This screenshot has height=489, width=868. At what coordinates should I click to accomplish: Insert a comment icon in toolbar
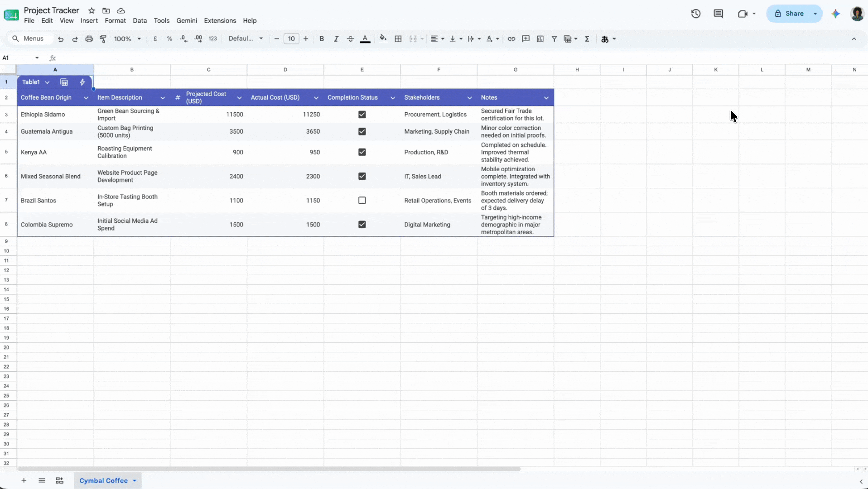(526, 39)
